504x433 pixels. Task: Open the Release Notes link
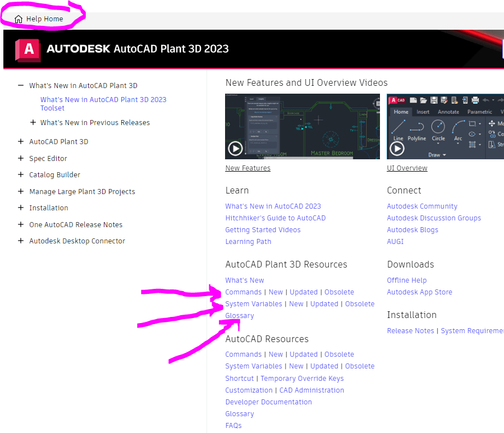[410, 331]
